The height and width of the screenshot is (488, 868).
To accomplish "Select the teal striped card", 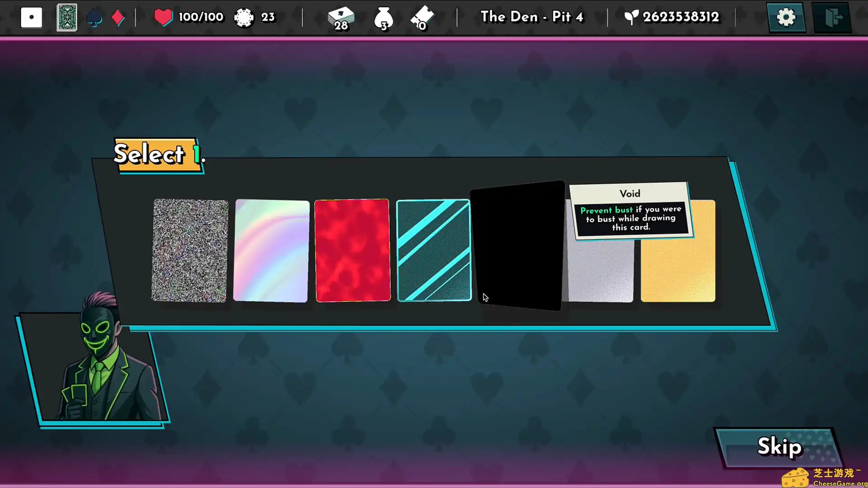I will tap(434, 250).
